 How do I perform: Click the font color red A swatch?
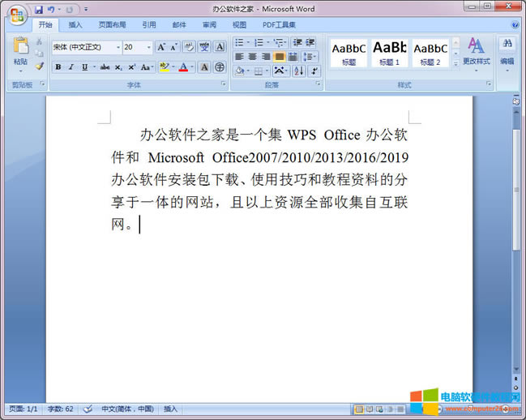coord(183,67)
